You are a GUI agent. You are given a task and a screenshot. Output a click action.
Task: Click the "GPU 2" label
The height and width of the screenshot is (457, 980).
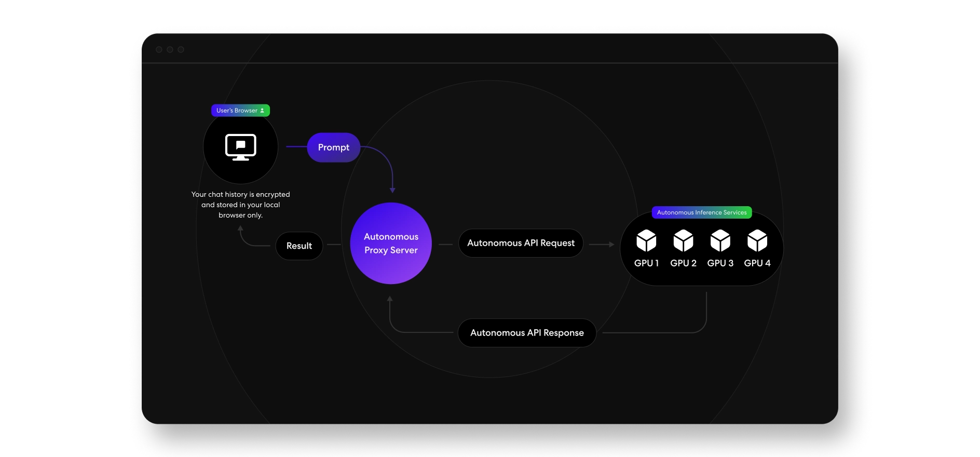click(x=683, y=263)
